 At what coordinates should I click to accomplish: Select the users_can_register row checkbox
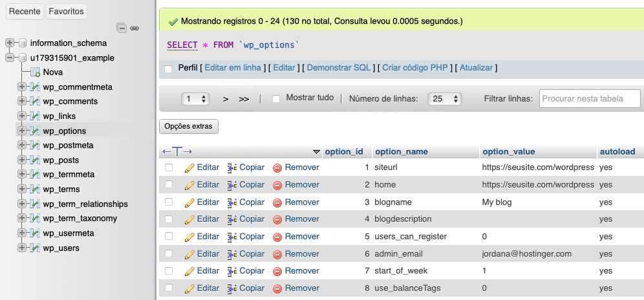169,236
